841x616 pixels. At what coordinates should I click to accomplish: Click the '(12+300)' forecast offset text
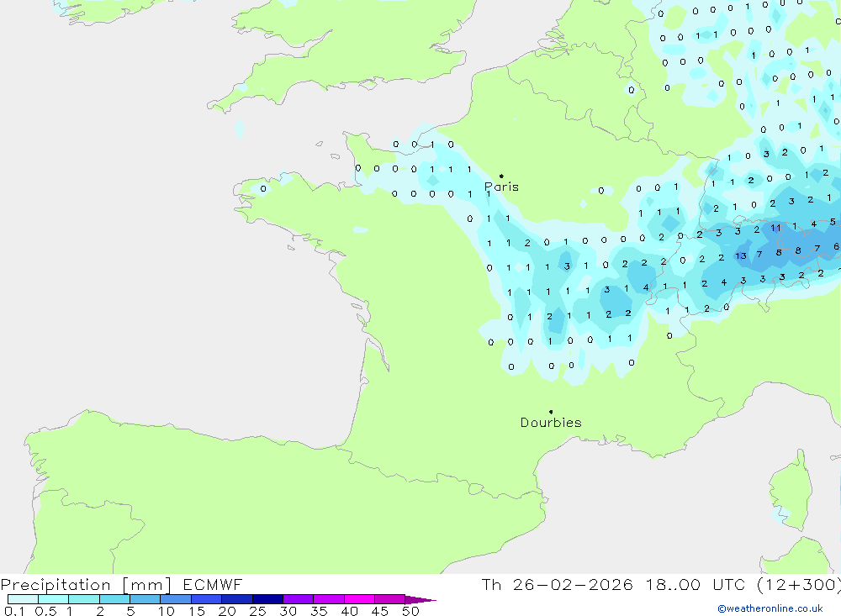(x=799, y=585)
